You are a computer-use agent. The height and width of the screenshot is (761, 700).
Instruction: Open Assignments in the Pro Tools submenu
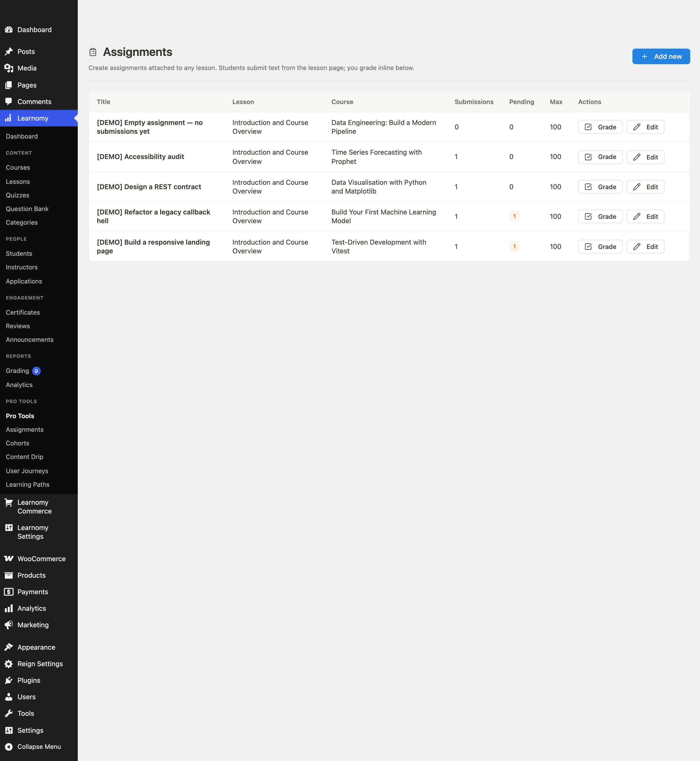(x=25, y=430)
